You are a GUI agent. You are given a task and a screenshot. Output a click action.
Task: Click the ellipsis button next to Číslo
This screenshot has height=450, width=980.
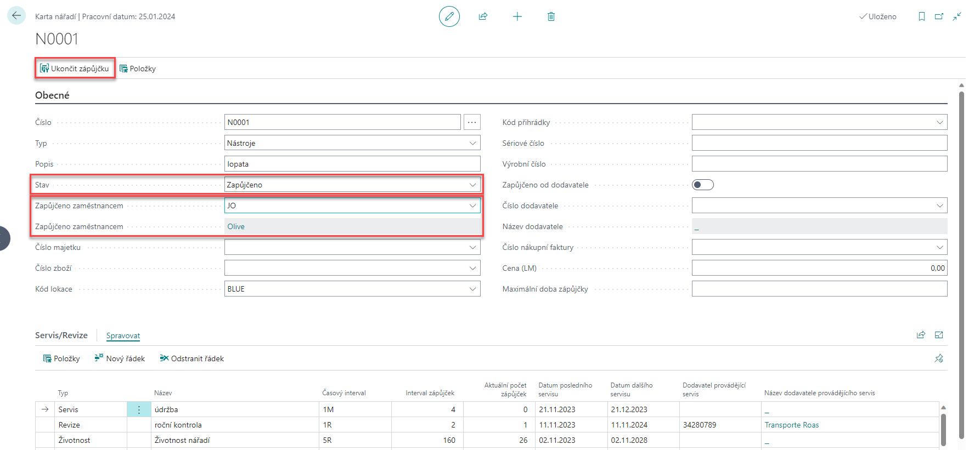pyautogui.click(x=472, y=122)
